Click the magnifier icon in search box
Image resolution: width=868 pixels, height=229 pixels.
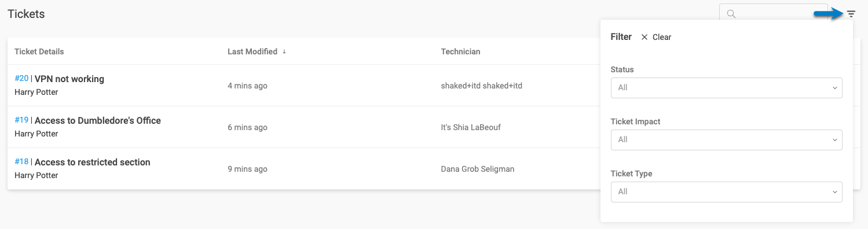(731, 14)
